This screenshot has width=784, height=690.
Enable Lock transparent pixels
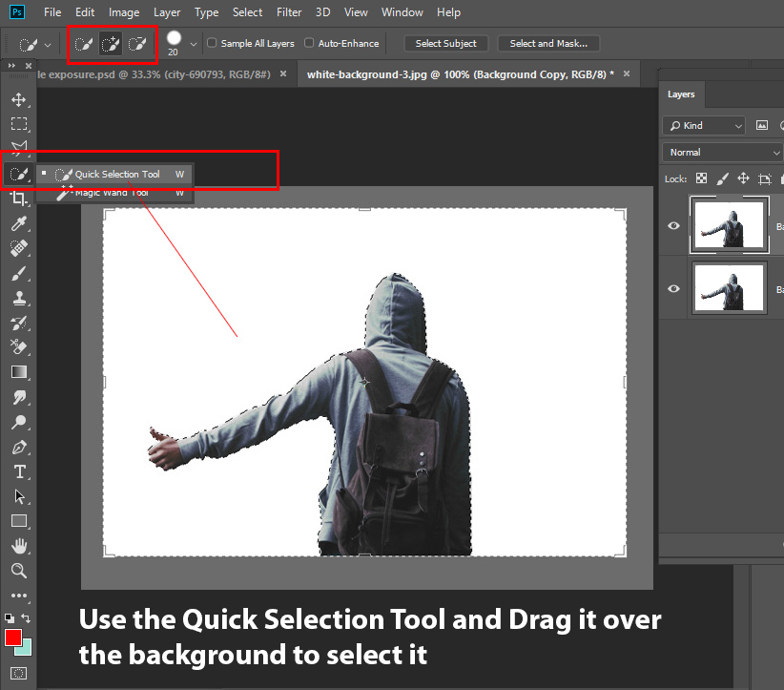[700, 178]
